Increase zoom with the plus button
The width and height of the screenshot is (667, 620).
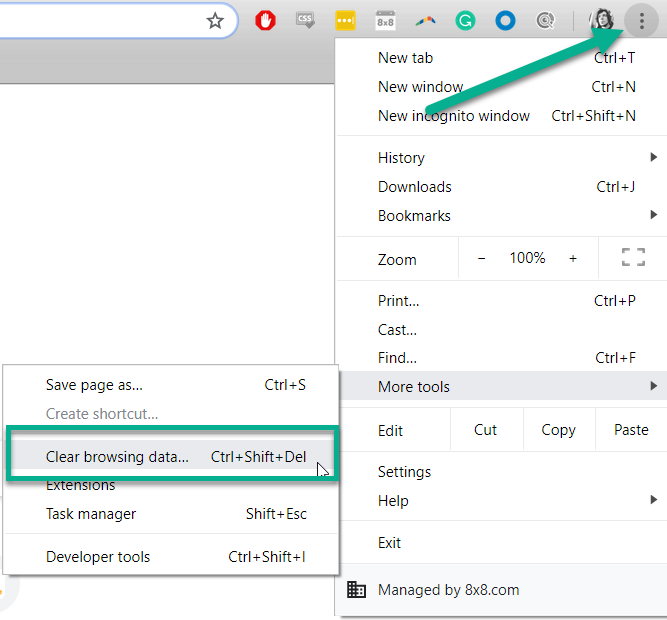tap(573, 258)
